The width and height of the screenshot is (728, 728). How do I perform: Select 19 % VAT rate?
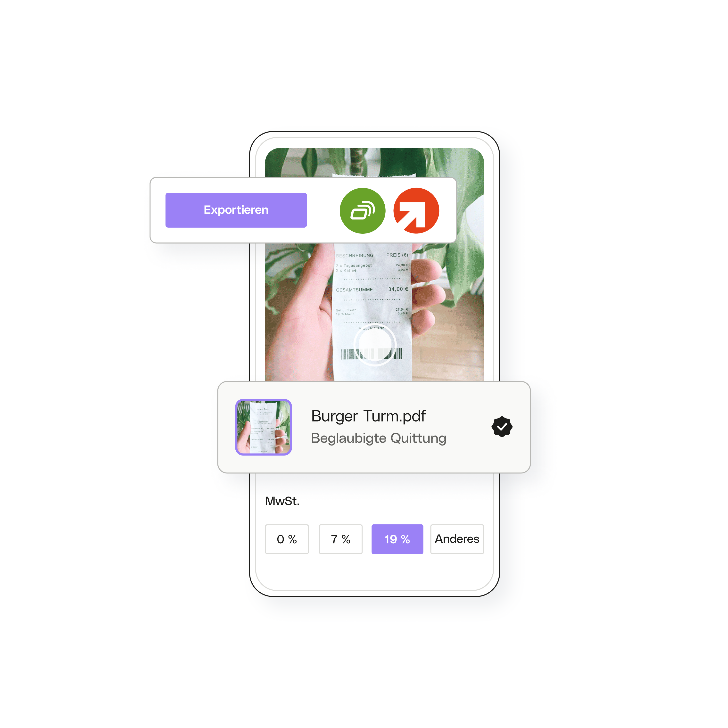tap(397, 539)
